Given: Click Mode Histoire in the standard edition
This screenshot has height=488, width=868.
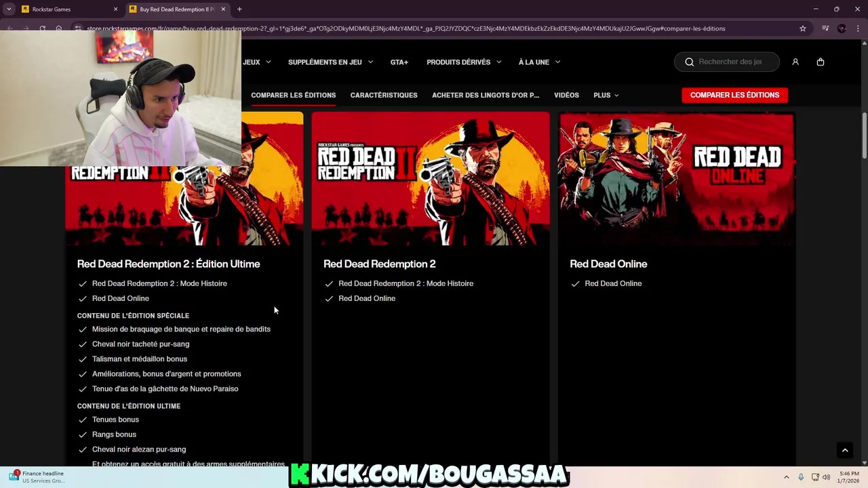Looking at the screenshot, I should [406, 283].
